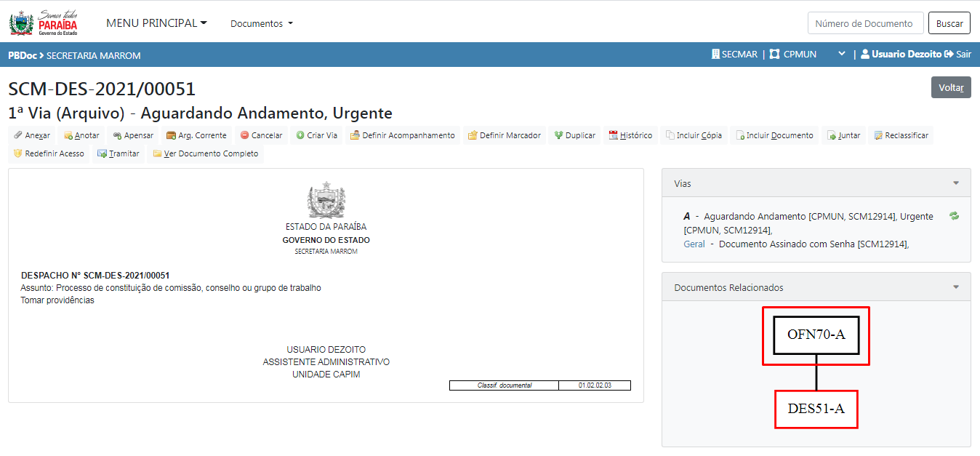Click the Criar Via green plus icon
This screenshot has width=980, height=456.
[x=300, y=135]
